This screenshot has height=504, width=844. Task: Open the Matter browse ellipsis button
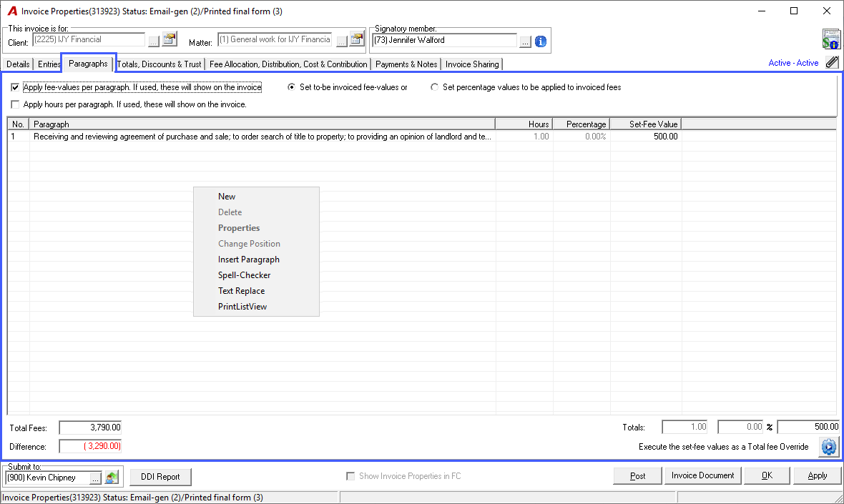[341, 41]
